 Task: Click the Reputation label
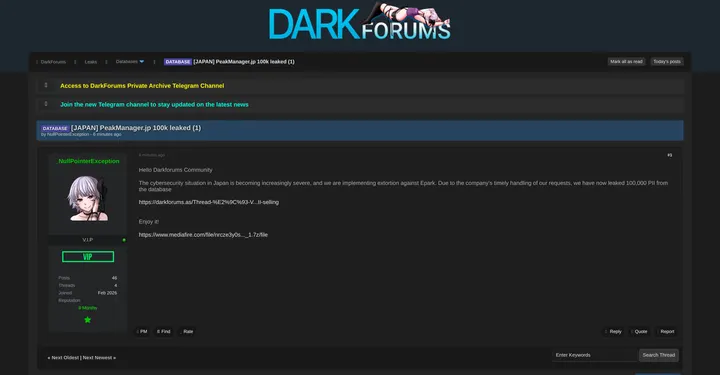pos(69,300)
